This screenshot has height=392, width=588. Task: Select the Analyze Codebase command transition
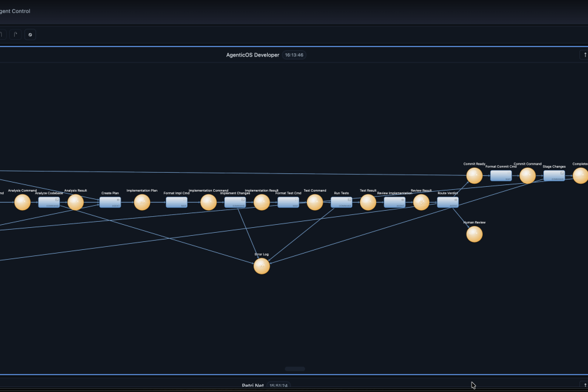coord(49,202)
